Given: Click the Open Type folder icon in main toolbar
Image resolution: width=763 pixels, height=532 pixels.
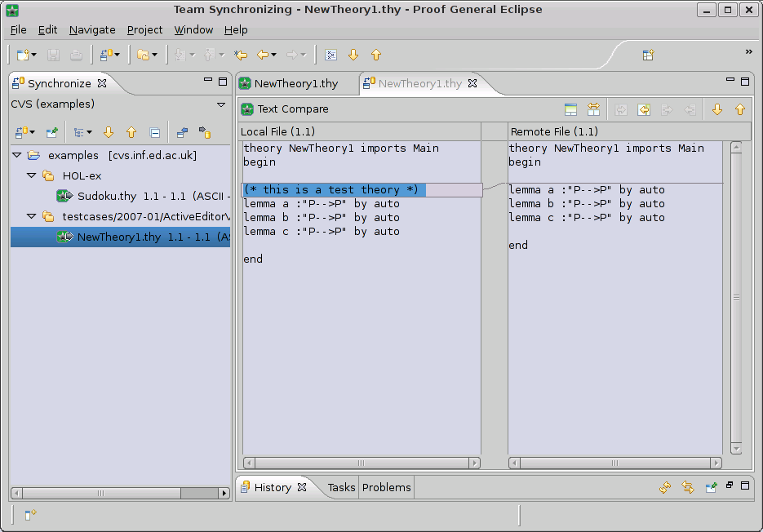Looking at the screenshot, I should click(x=143, y=55).
